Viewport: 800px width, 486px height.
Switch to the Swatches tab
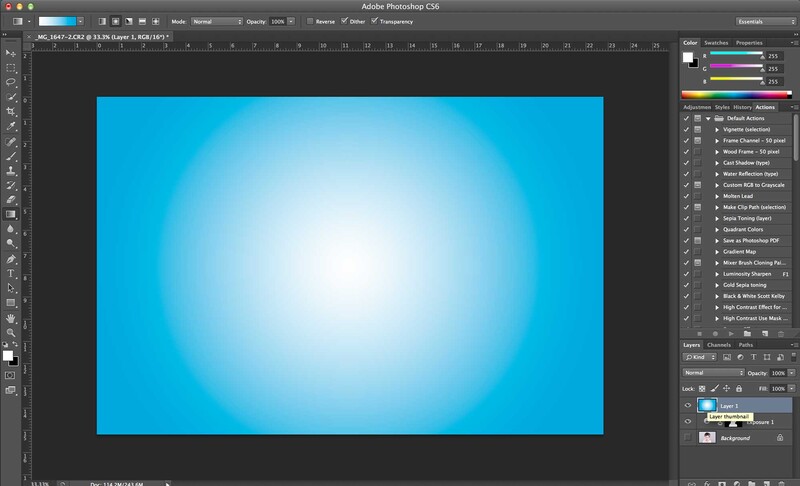coord(716,43)
